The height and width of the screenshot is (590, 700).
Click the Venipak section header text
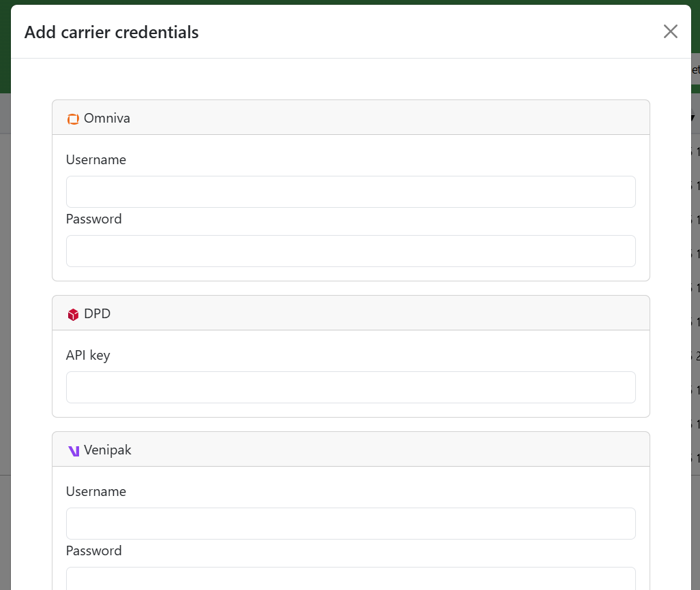click(x=108, y=450)
